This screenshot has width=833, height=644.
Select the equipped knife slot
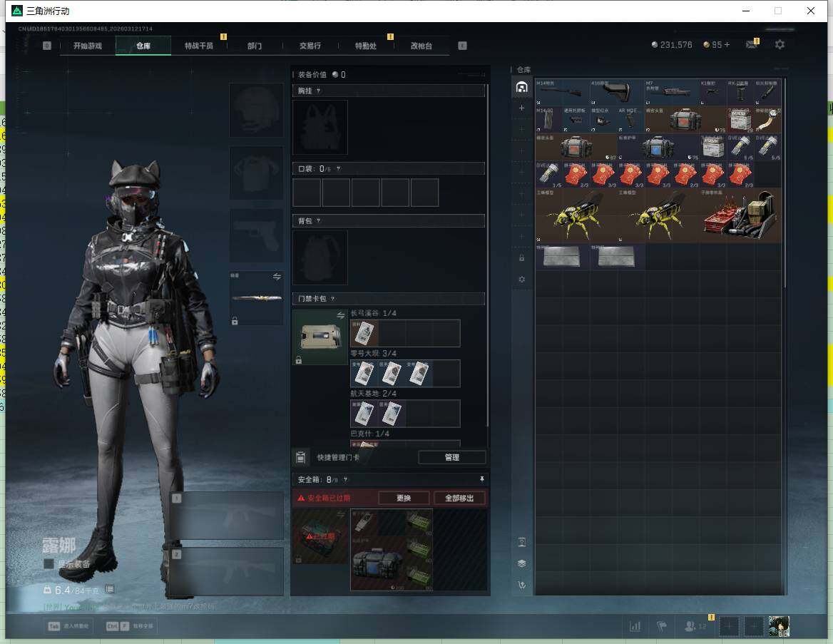point(256,298)
